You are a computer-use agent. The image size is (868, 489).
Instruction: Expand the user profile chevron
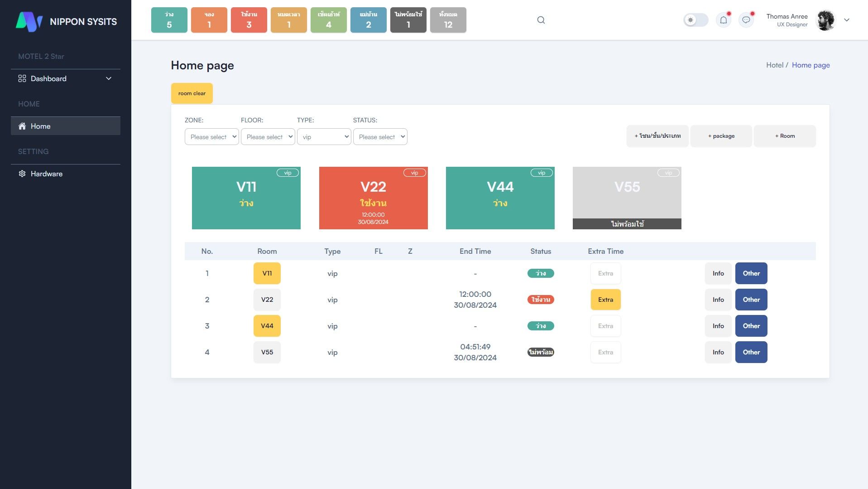pyautogui.click(x=846, y=20)
